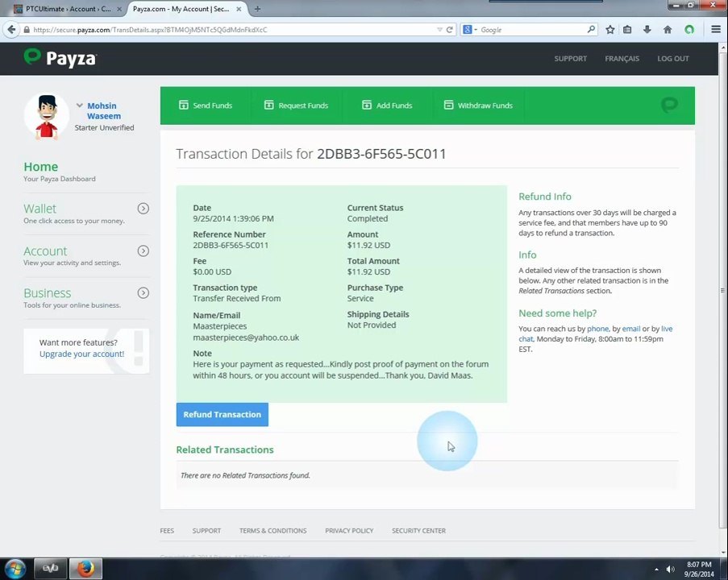Click SUPPORT in top navigation
Screen dimensions: 728x580
[571, 59]
